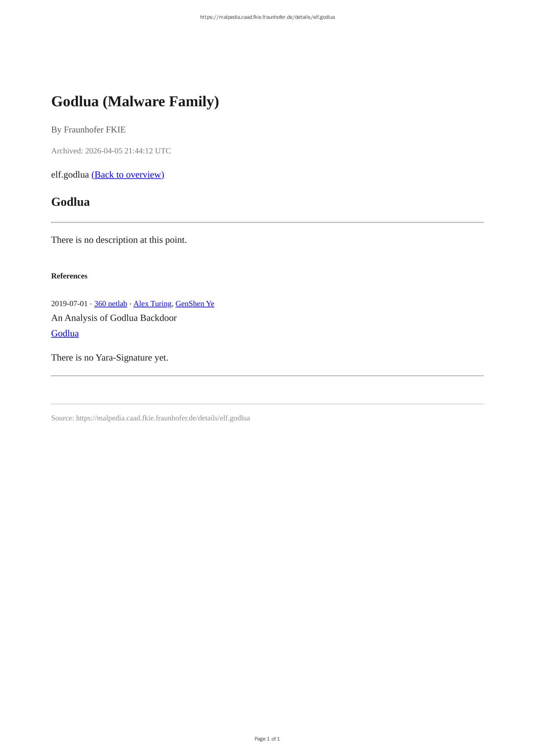Click the By Fraunhofer FKIE byline
Viewport: 535px width, 756px height.
88,130
